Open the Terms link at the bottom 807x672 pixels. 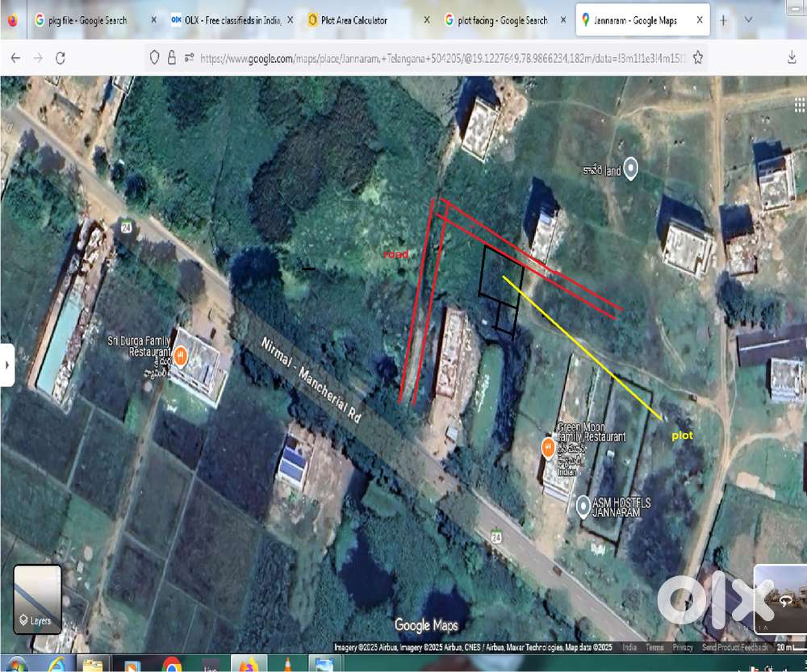coord(654,647)
